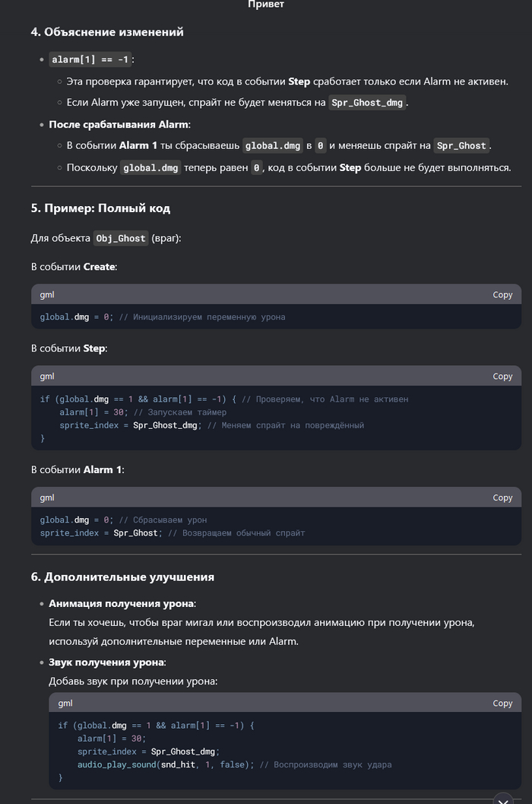This screenshot has width=532, height=804.
Task: Copy the Alarm 1 event code
Action: pyautogui.click(x=502, y=497)
